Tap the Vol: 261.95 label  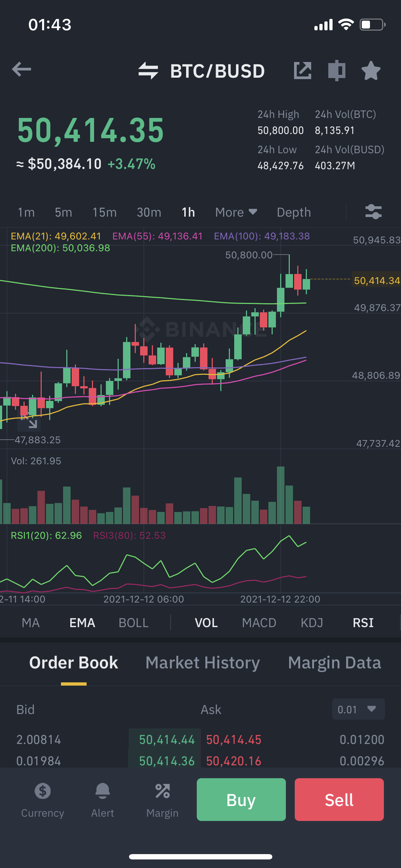pyautogui.click(x=36, y=461)
